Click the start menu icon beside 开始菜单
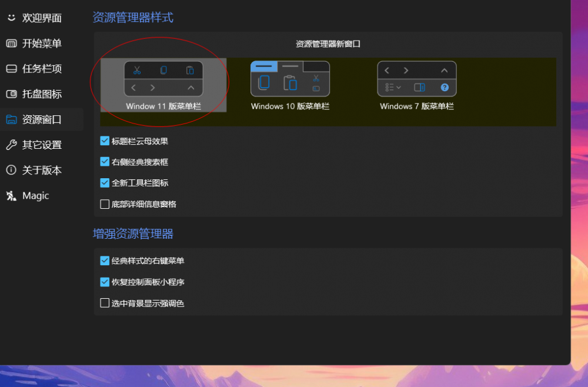This screenshot has width=588, height=387. 11,43
